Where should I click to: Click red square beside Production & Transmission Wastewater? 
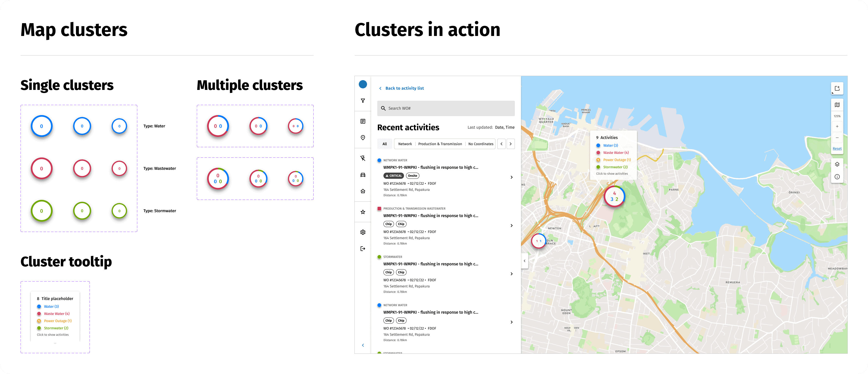click(x=379, y=209)
